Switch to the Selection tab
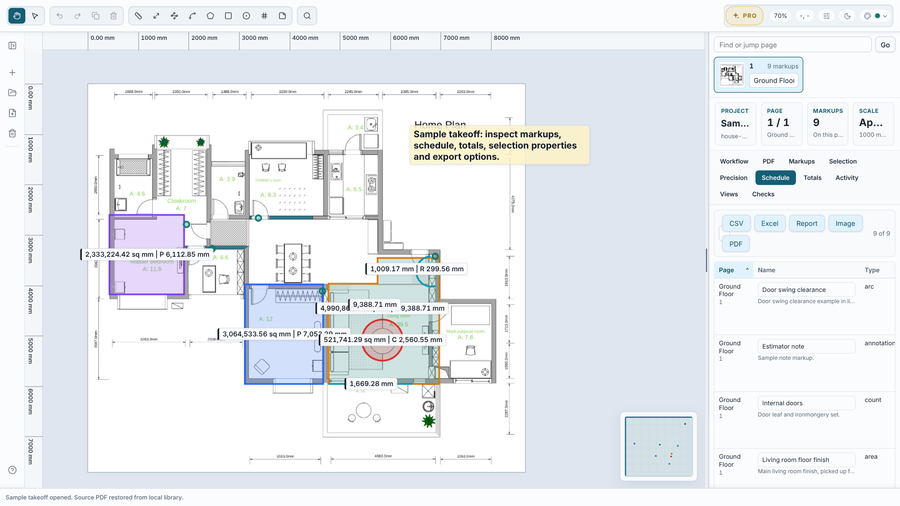This screenshot has width=900, height=506. [843, 162]
